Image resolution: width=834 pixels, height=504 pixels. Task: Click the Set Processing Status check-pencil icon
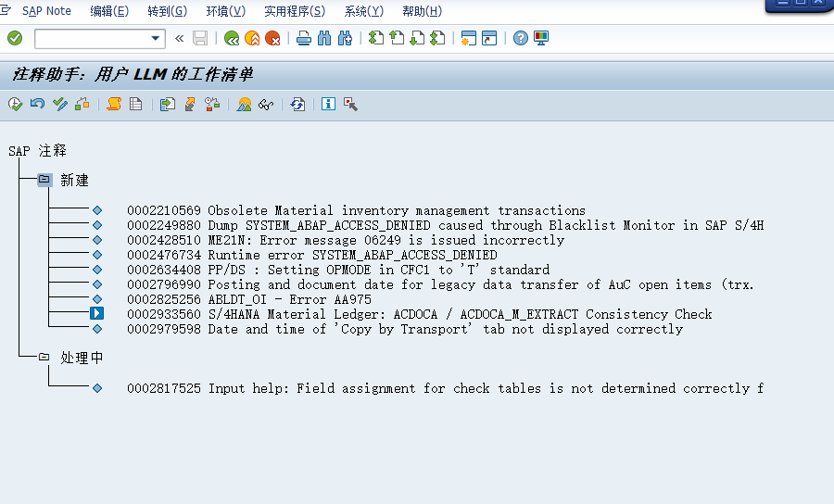tap(60, 104)
